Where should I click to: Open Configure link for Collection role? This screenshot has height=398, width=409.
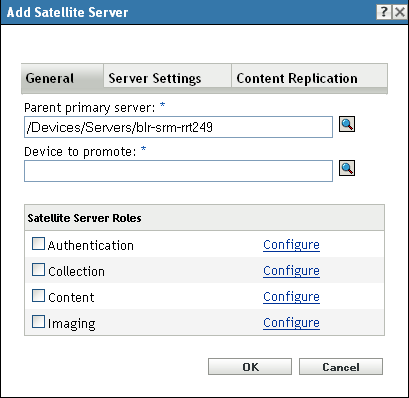(x=291, y=271)
